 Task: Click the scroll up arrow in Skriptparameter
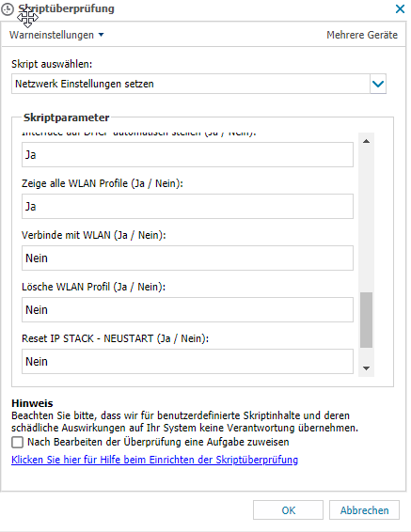pos(366,141)
